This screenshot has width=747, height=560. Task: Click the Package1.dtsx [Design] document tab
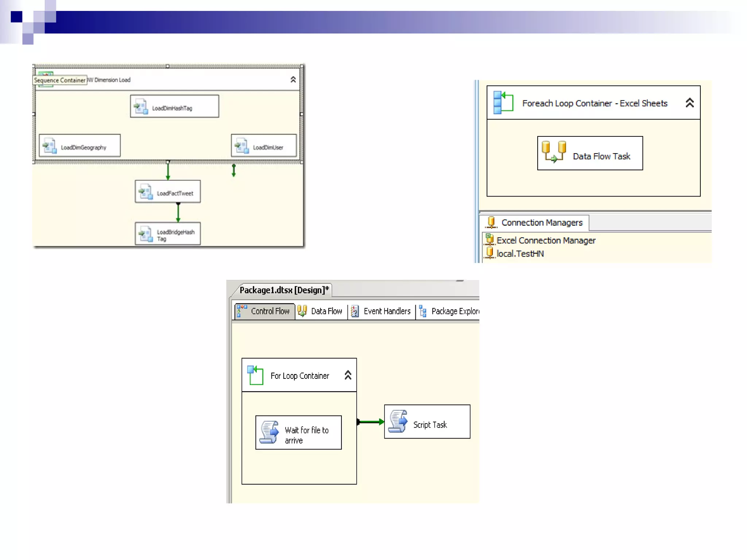pyautogui.click(x=284, y=290)
